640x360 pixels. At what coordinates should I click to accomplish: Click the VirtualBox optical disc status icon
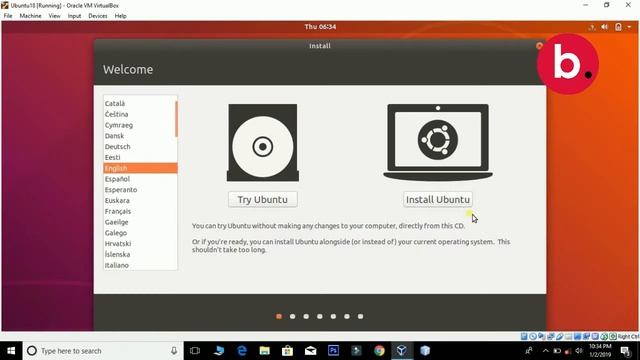[x=533, y=337]
